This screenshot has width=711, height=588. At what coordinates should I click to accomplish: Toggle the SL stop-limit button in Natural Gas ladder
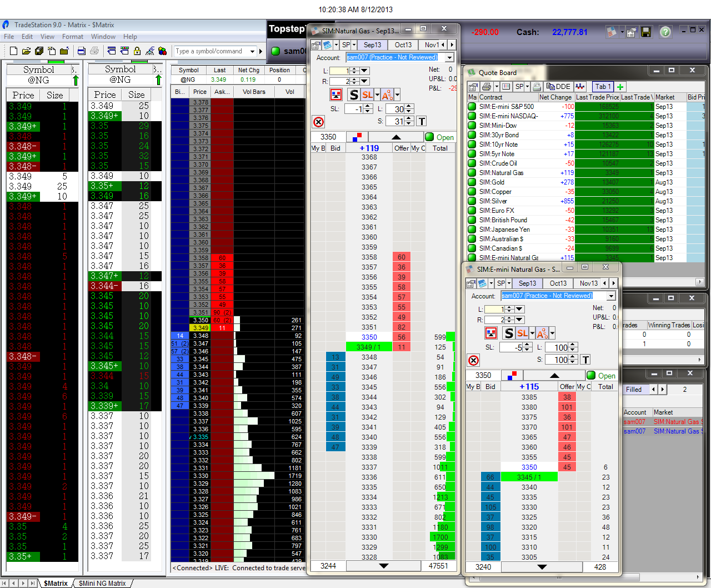(367, 94)
